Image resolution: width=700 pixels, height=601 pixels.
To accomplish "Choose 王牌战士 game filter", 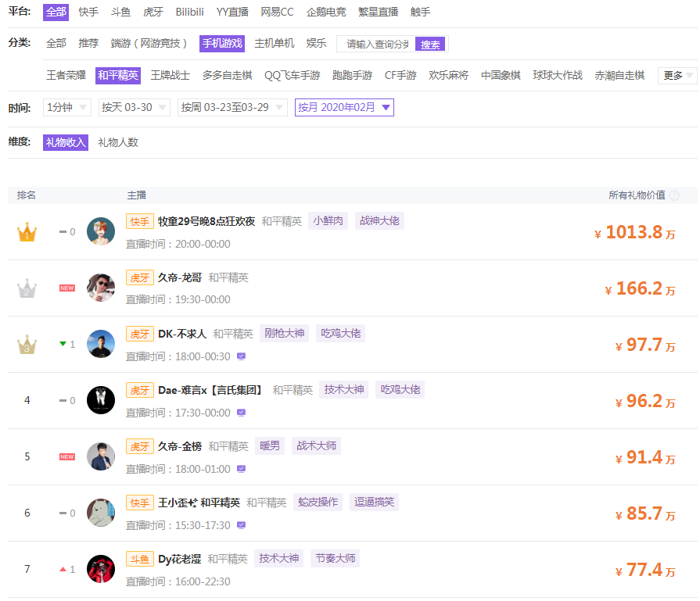I will (x=170, y=75).
